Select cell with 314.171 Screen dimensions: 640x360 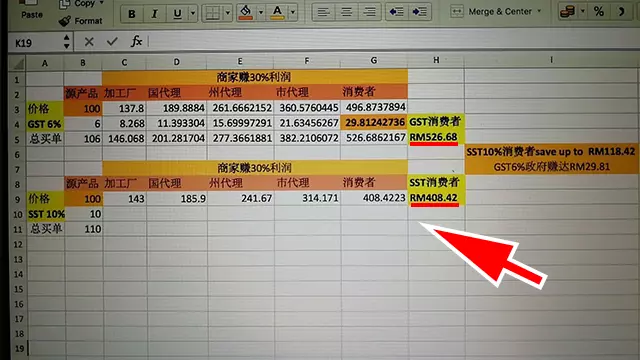point(308,198)
